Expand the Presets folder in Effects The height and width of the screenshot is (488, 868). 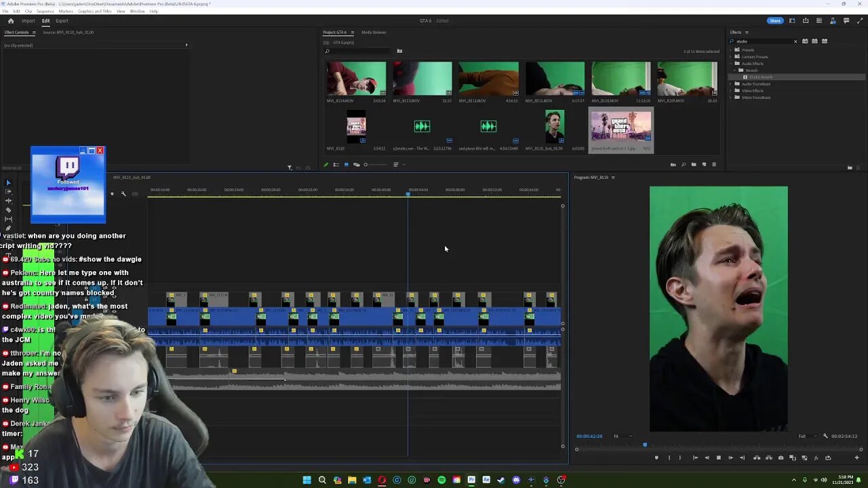pyautogui.click(x=732, y=50)
